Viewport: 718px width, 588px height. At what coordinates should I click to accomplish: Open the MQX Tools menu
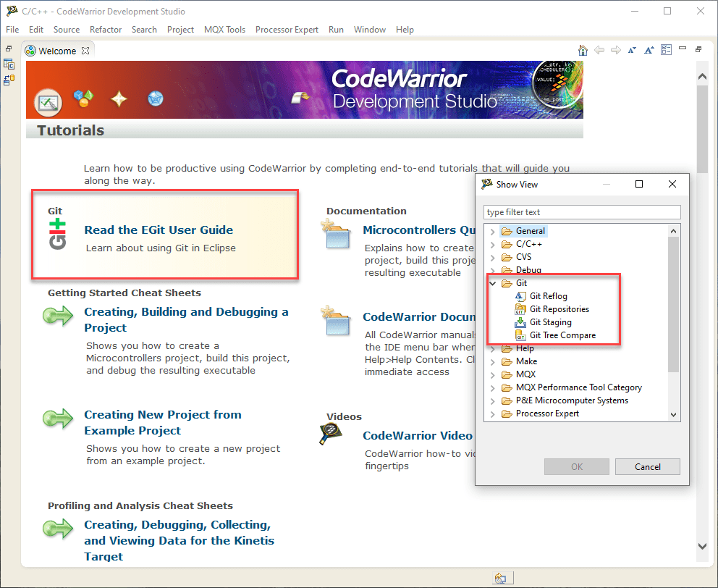(225, 30)
